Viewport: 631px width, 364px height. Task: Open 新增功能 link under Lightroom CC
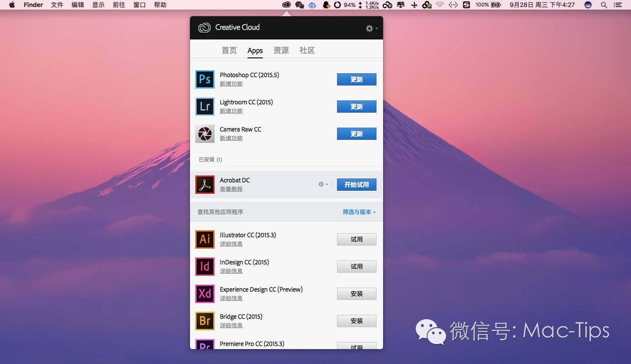pyautogui.click(x=231, y=111)
